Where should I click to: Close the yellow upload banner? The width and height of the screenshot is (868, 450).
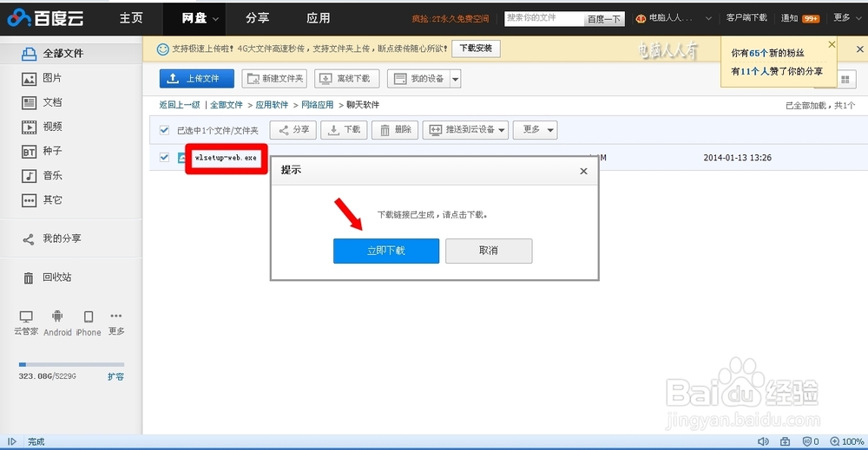pos(859,49)
